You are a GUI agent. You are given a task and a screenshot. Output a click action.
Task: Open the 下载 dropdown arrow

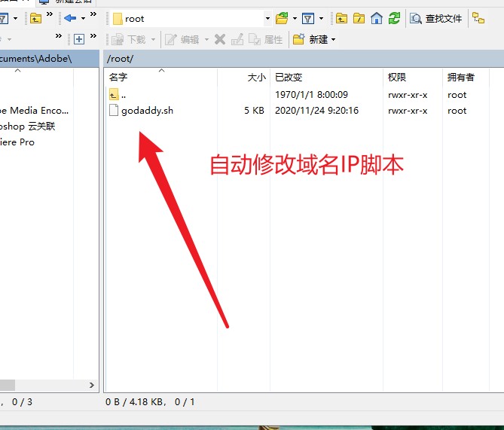coord(154,39)
